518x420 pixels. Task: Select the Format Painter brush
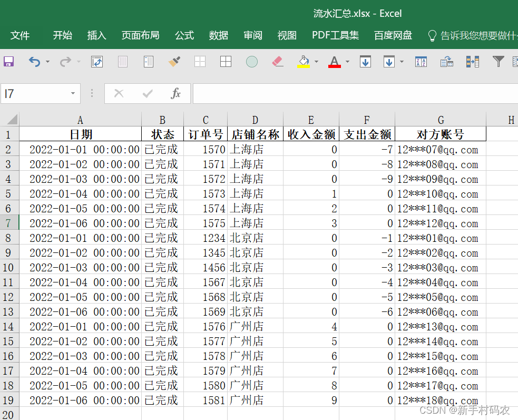coord(174,62)
